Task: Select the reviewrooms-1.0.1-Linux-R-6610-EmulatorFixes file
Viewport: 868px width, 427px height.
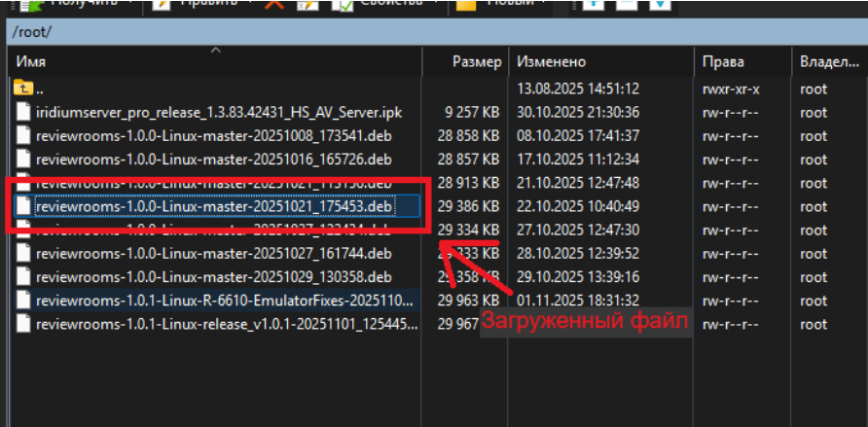Action: point(225,301)
